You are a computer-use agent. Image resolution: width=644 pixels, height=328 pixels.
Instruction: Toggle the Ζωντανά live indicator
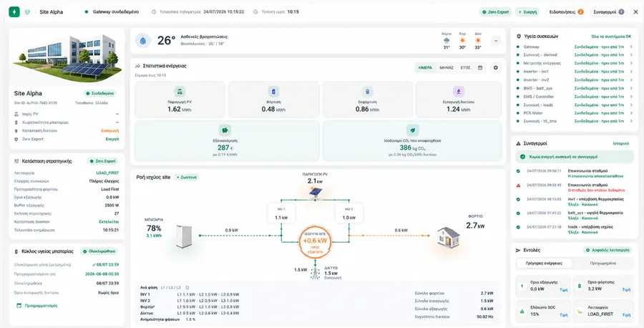click(x=187, y=177)
